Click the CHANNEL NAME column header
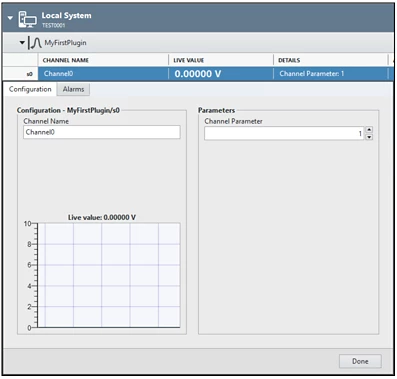This screenshot has width=397, height=379. (x=103, y=60)
